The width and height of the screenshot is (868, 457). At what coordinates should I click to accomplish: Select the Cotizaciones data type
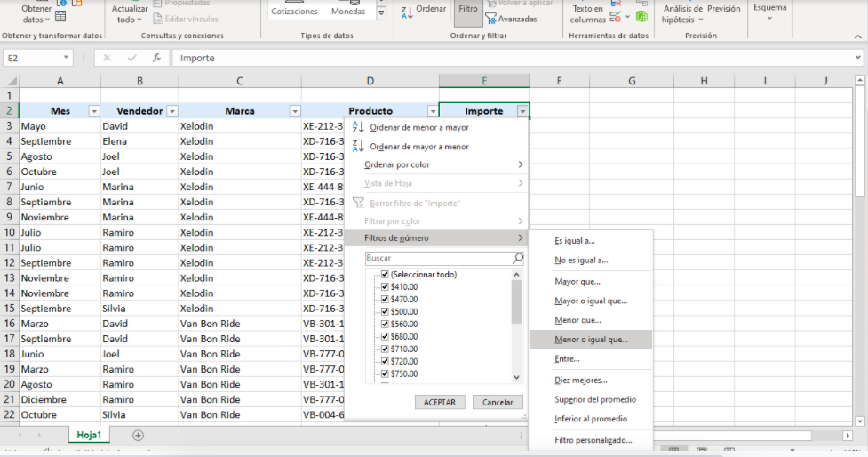point(294,11)
